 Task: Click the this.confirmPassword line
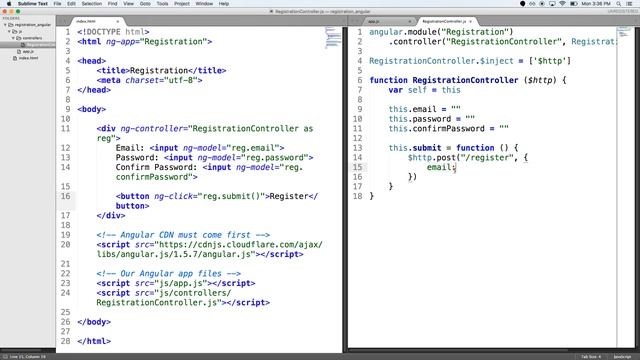click(448, 129)
